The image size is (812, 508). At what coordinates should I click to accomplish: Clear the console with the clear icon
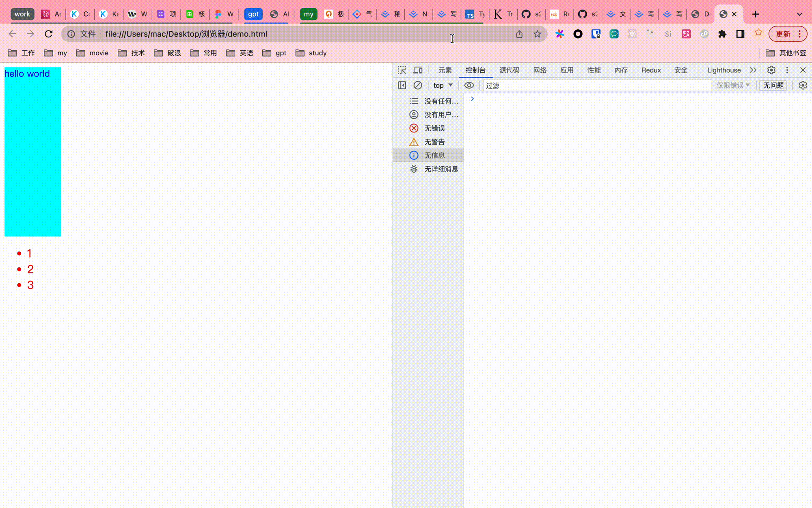click(418, 85)
